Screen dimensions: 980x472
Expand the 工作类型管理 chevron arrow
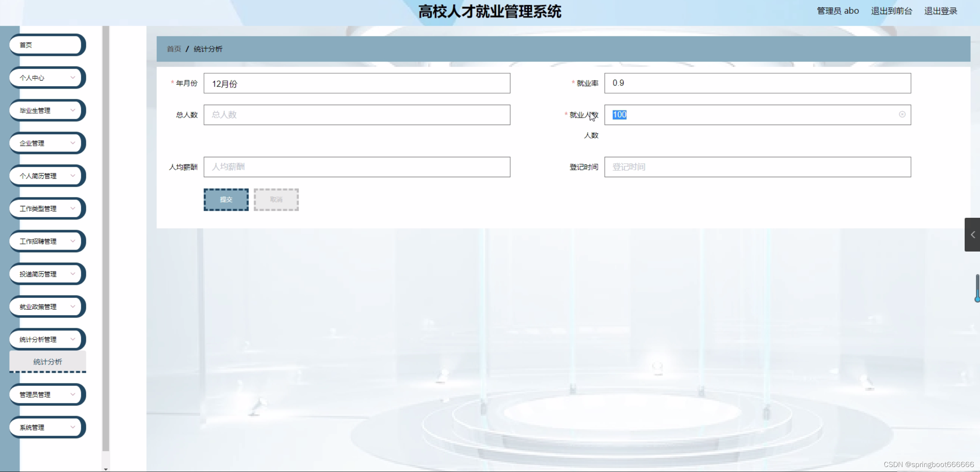[x=72, y=208]
